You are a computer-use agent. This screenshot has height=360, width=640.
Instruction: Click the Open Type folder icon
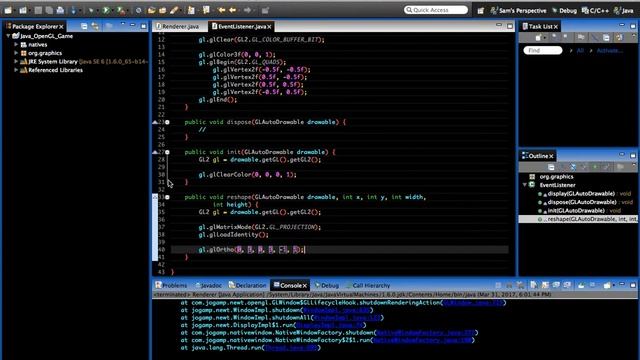coord(151,10)
